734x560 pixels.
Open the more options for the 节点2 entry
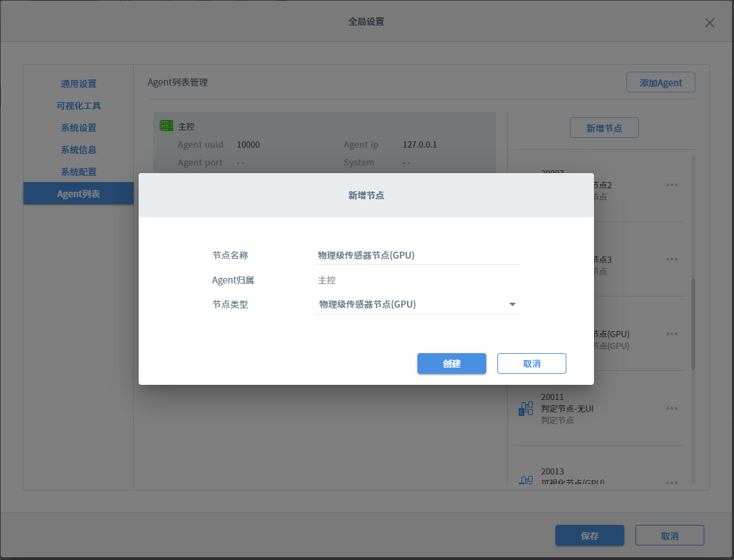(672, 185)
